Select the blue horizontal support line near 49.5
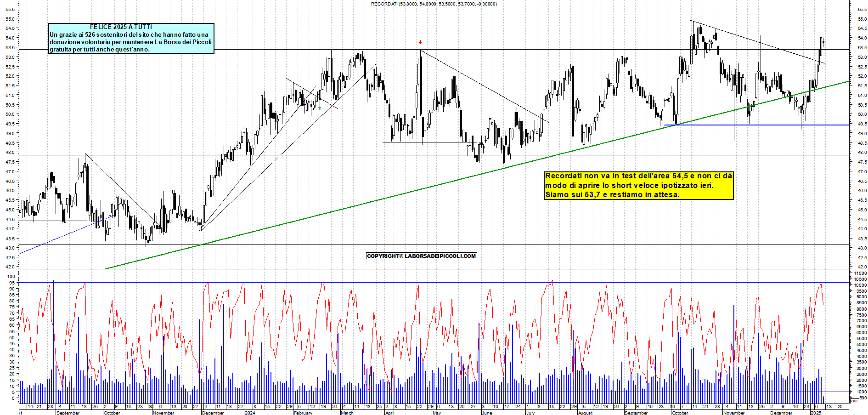 [757, 125]
